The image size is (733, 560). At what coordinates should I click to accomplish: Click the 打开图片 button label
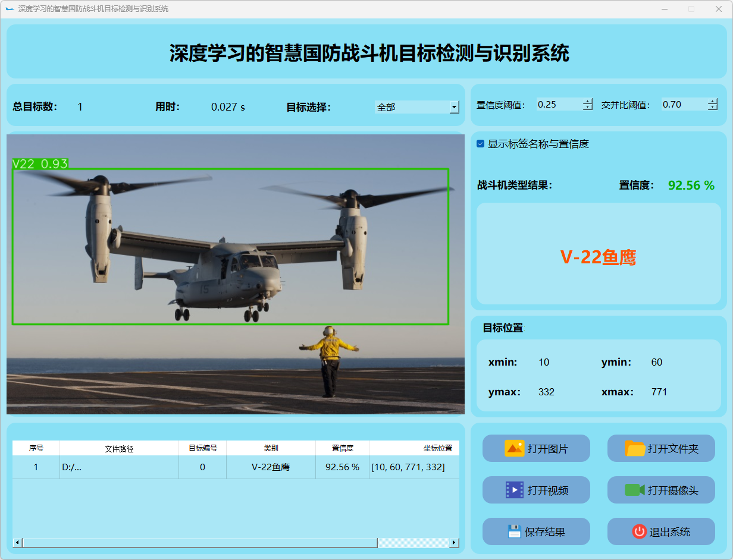click(548, 449)
